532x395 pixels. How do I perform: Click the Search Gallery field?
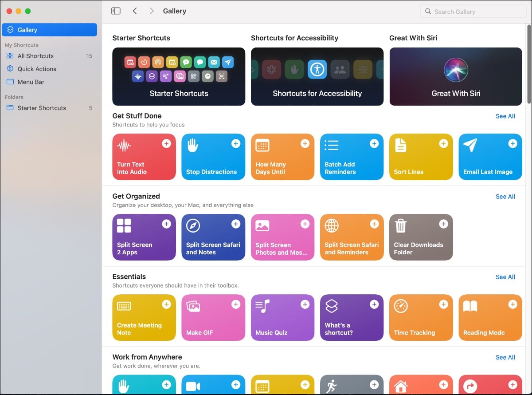click(x=473, y=12)
